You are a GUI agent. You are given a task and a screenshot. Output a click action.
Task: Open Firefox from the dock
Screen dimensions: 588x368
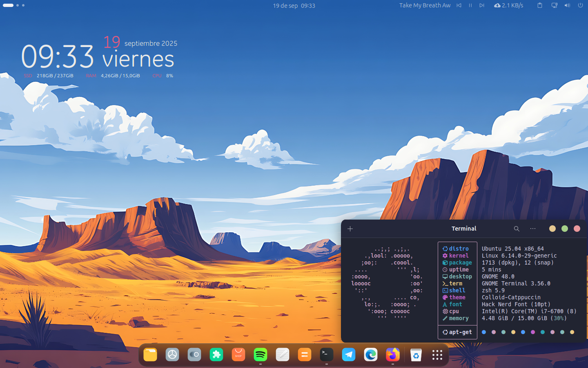click(x=392, y=355)
